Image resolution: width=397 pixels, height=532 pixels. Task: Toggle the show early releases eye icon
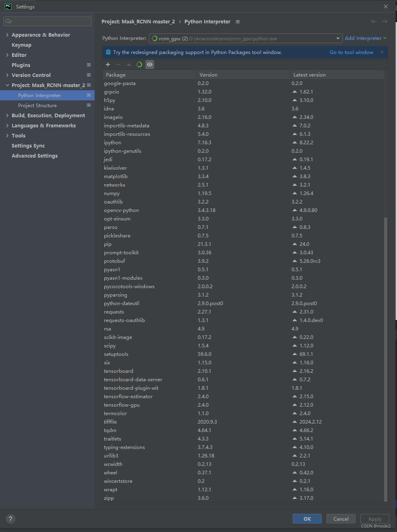(x=150, y=64)
